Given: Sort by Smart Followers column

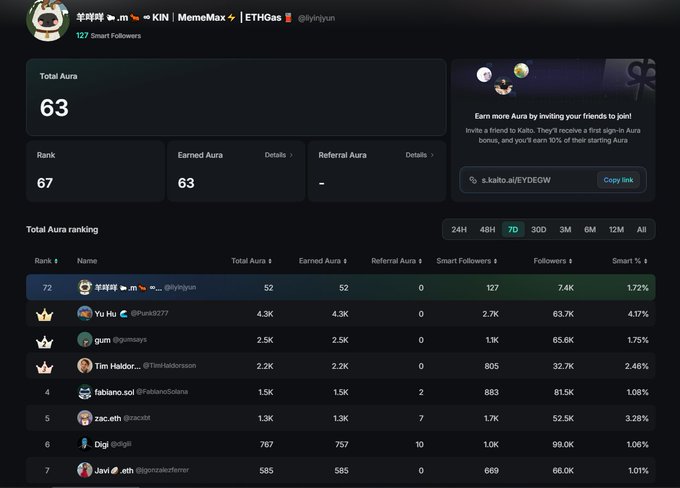Looking at the screenshot, I should [x=467, y=261].
